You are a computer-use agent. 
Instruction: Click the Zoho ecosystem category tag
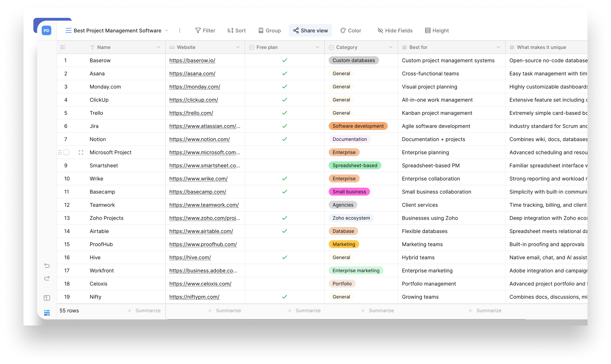(351, 218)
